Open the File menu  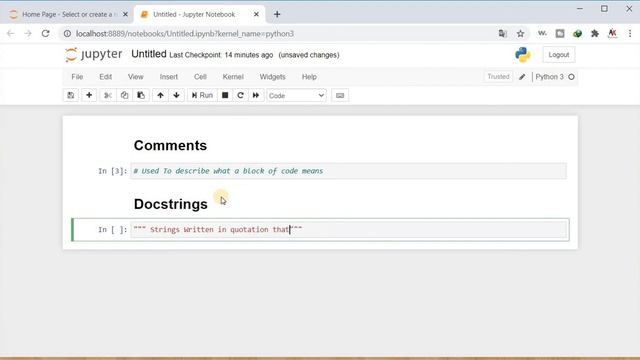[77, 77]
